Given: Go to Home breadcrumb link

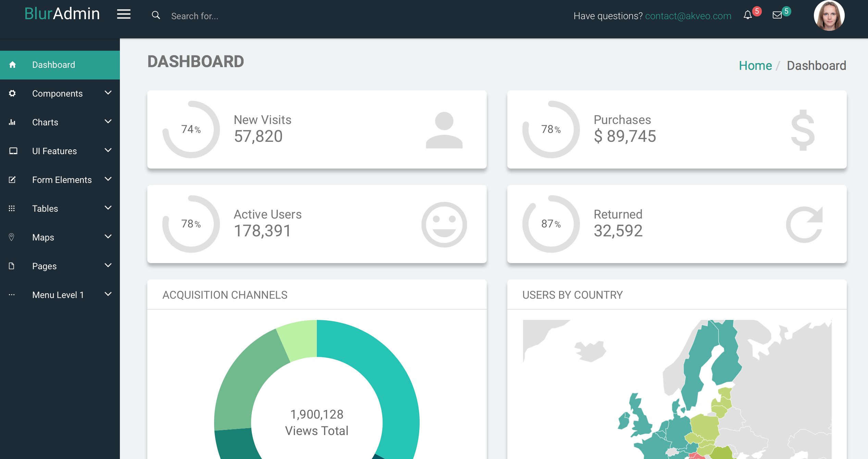Looking at the screenshot, I should coord(755,65).
